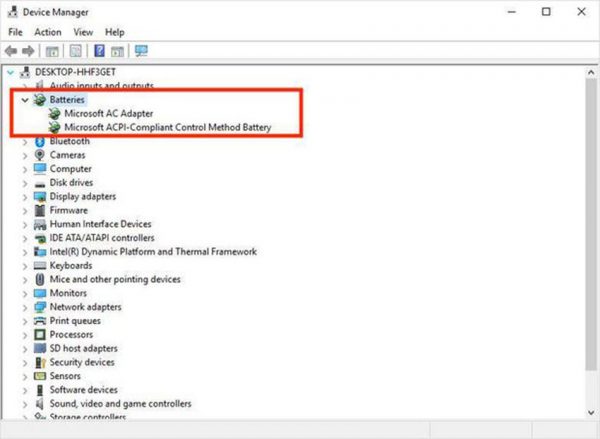The width and height of the screenshot is (600, 439).
Task: Select Sound, video and game controllers
Action: [120, 403]
